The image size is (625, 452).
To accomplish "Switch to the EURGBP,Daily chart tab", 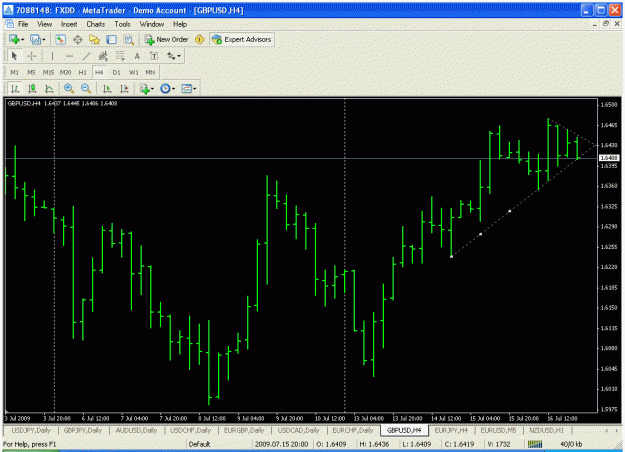I will coord(244,430).
